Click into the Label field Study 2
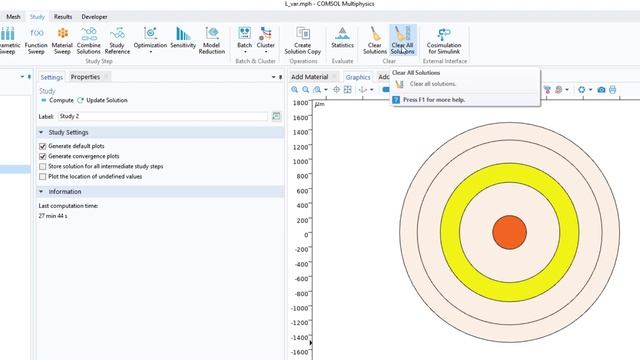640x360 pixels. [163, 116]
